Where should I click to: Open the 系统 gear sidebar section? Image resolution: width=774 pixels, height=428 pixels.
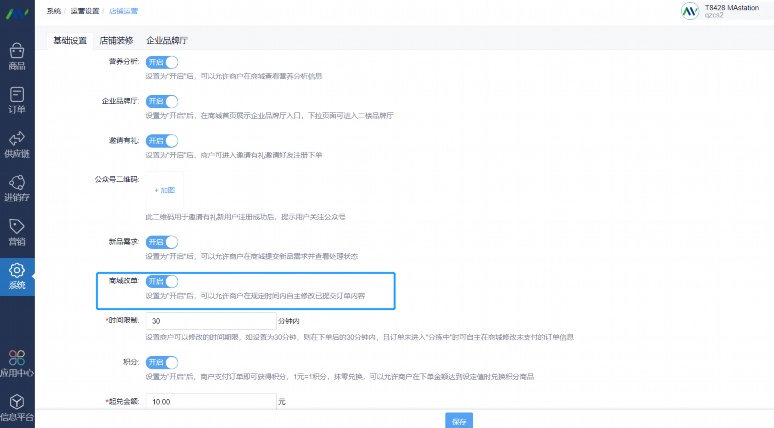click(17, 276)
